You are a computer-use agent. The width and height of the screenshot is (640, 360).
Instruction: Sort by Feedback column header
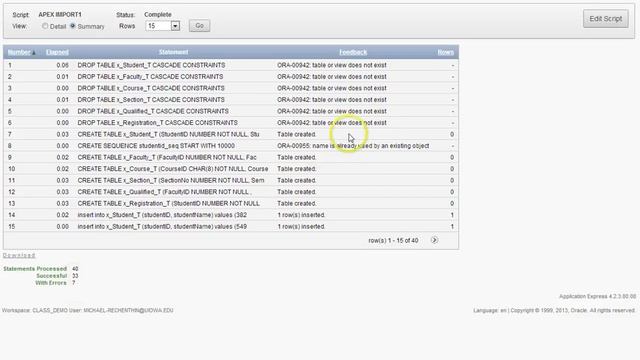tap(353, 52)
